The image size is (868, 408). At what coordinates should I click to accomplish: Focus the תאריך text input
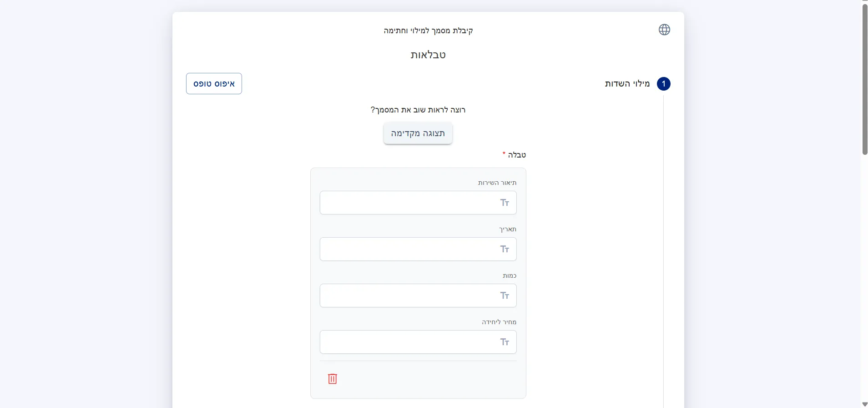409,249
